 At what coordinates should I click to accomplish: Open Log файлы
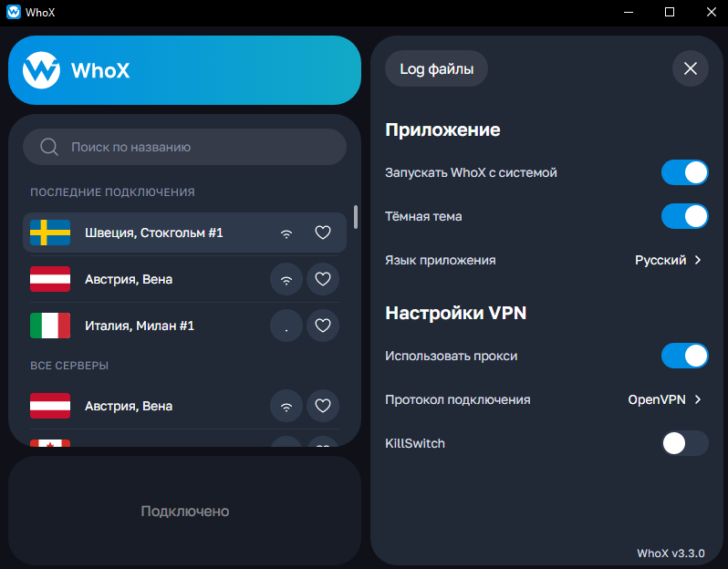(x=436, y=68)
